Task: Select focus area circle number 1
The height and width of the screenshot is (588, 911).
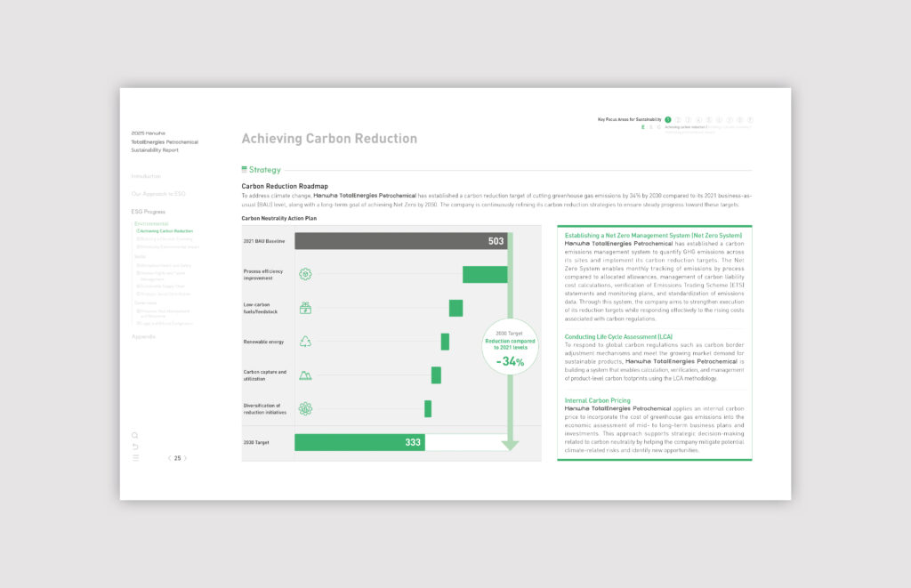Action: pos(668,119)
